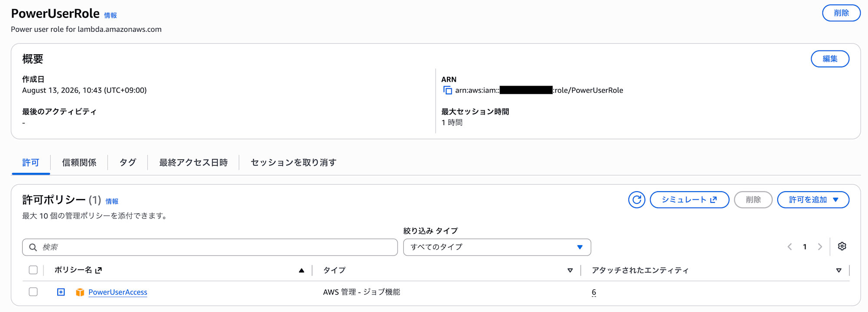The height and width of the screenshot is (312, 868).
Task: Click 情報 link beside 許可ポリシー
Action: point(112,201)
